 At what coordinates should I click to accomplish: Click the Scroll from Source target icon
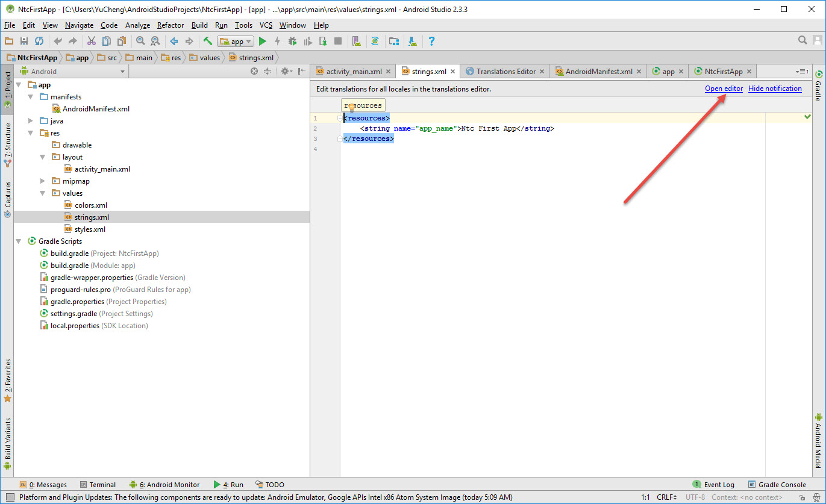[x=254, y=71]
